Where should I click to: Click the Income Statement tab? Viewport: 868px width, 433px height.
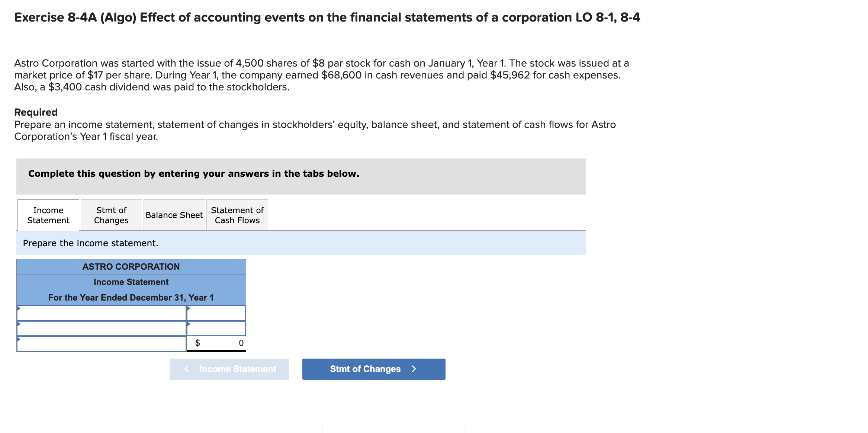(48, 215)
